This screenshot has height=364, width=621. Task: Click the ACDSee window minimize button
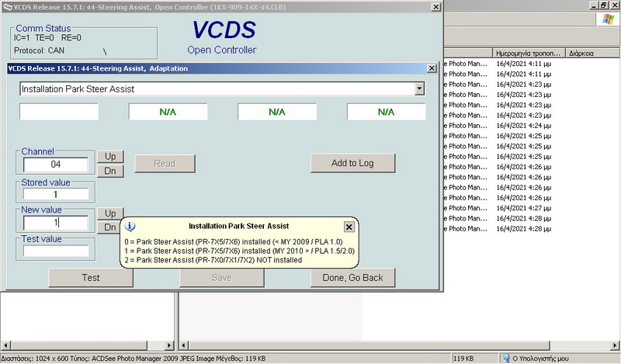coord(594,5)
